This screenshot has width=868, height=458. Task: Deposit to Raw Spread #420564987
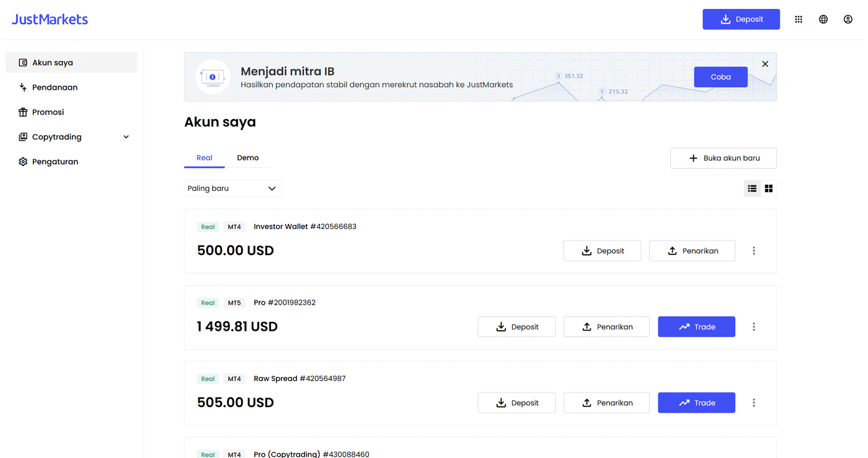tap(517, 403)
